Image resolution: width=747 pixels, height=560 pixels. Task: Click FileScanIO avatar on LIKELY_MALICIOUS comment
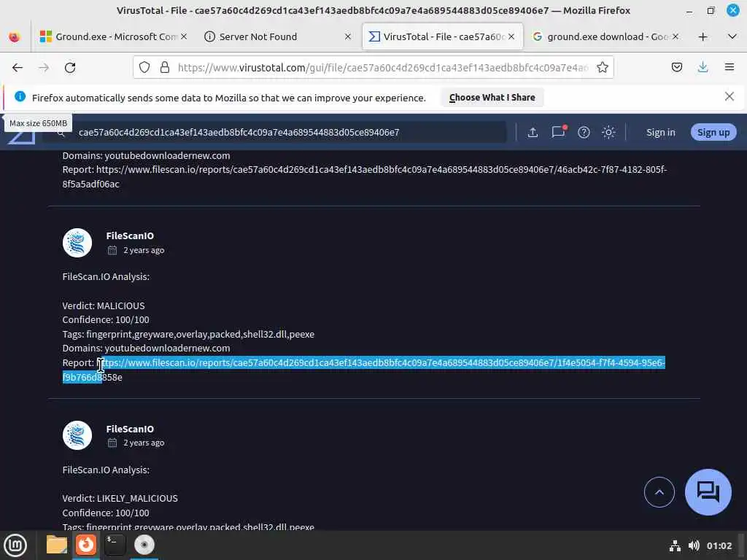(x=77, y=435)
